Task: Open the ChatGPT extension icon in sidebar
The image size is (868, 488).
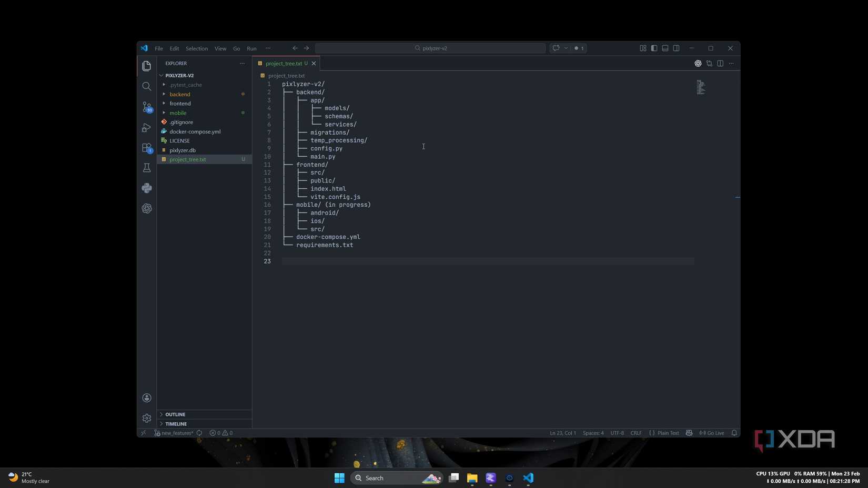Action: (146, 208)
